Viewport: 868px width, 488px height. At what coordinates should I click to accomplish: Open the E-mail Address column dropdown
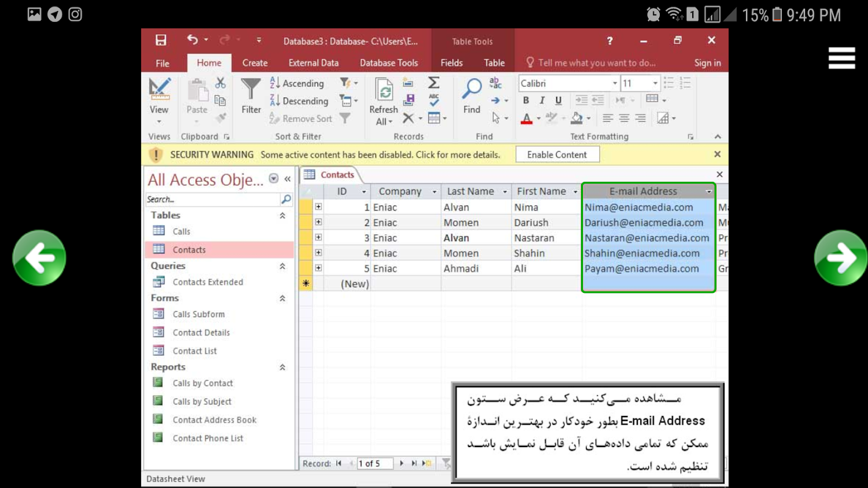click(709, 192)
